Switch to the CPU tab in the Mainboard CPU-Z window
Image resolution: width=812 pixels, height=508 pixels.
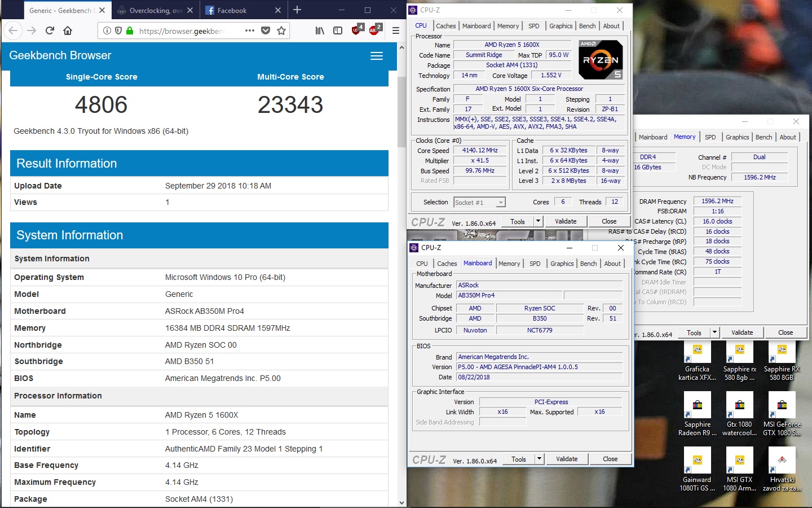(x=422, y=264)
